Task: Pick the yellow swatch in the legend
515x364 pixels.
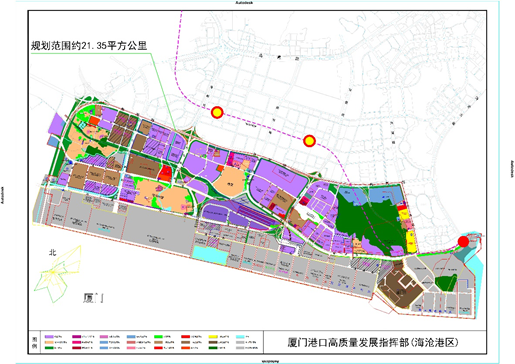Action: (x=213, y=337)
